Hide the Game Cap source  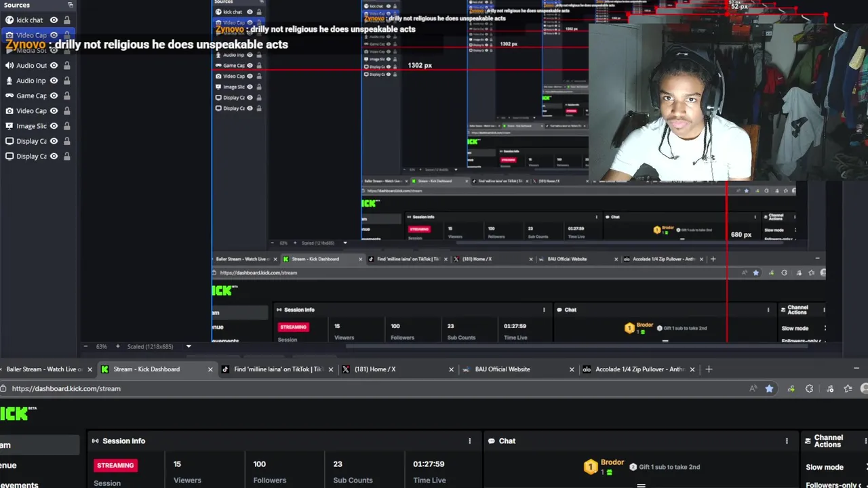[54, 96]
